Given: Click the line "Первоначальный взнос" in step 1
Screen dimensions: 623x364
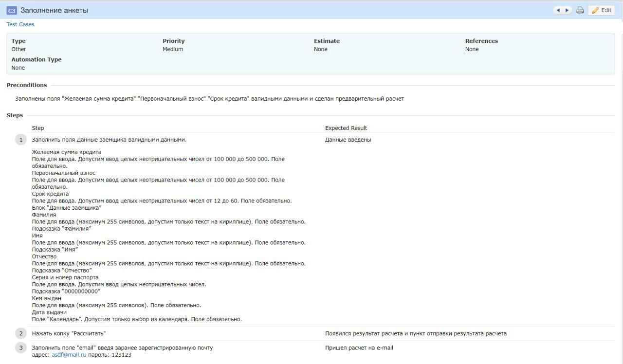Looking at the screenshot, I should click(64, 173).
